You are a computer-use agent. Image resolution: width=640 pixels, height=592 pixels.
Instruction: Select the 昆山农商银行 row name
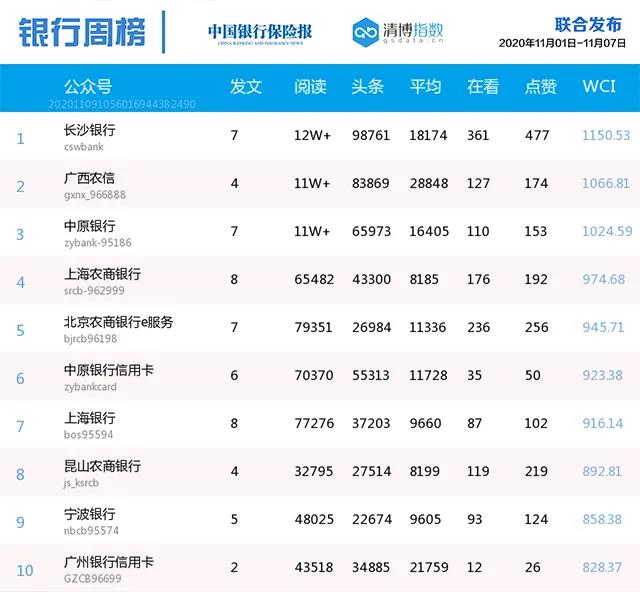click(x=102, y=466)
